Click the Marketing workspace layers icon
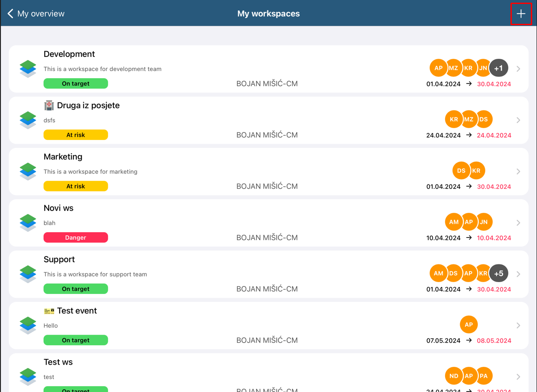Viewport: 537px width, 392px height. click(x=28, y=171)
